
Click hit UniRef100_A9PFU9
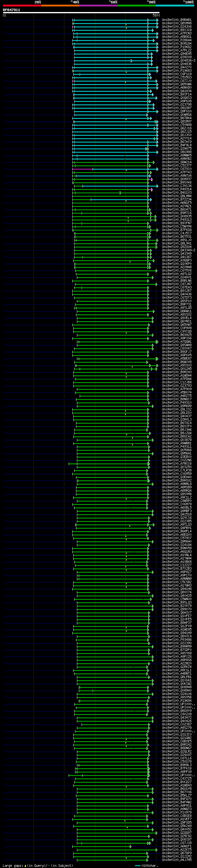[176, 772]
